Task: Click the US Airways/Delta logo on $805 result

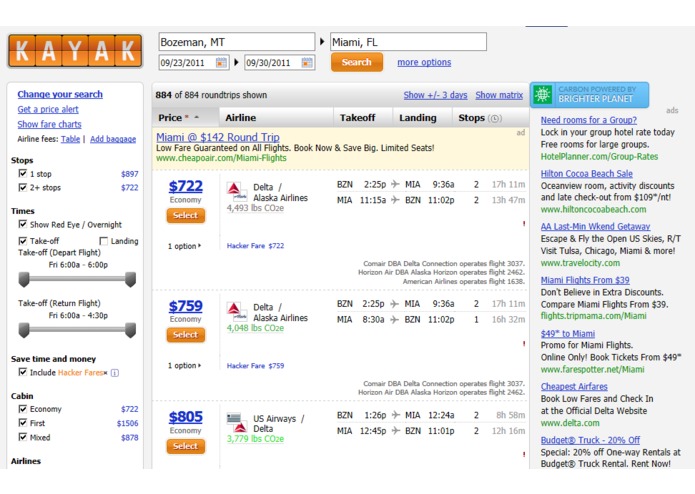Action: tap(237, 423)
